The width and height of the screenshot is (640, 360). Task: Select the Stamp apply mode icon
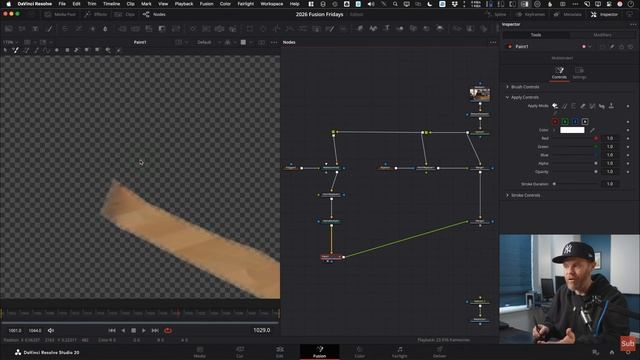611,106
